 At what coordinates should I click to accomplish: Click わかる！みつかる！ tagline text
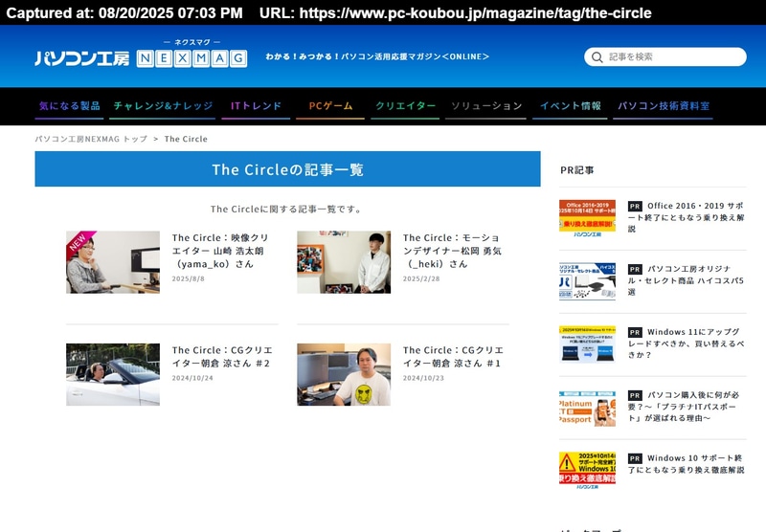[x=377, y=56]
